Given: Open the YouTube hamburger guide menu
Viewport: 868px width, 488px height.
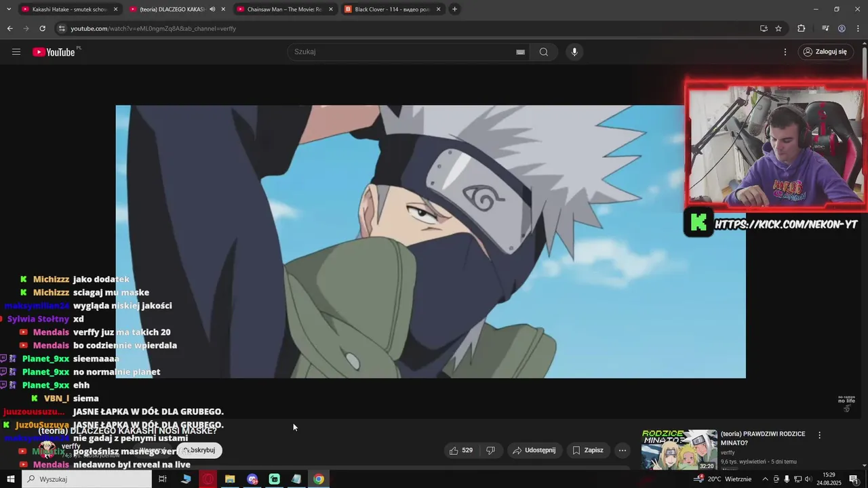Looking at the screenshot, I should point(16,52).
